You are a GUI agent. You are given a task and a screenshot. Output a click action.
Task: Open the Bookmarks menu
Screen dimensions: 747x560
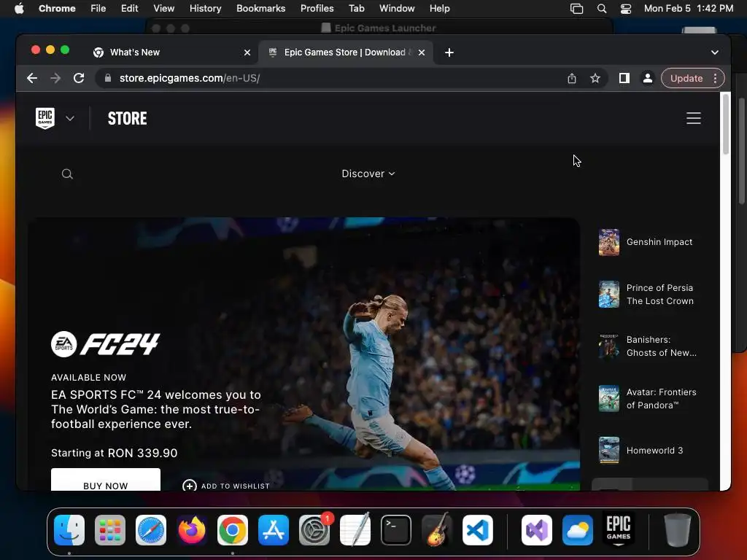coord(260,8)
